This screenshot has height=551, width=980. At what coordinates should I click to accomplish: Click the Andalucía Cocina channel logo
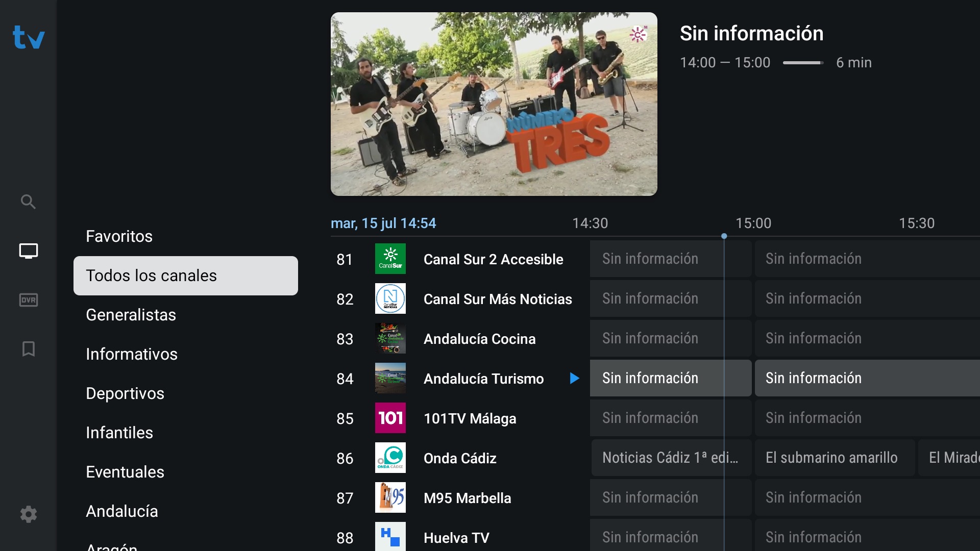point(390,338)
